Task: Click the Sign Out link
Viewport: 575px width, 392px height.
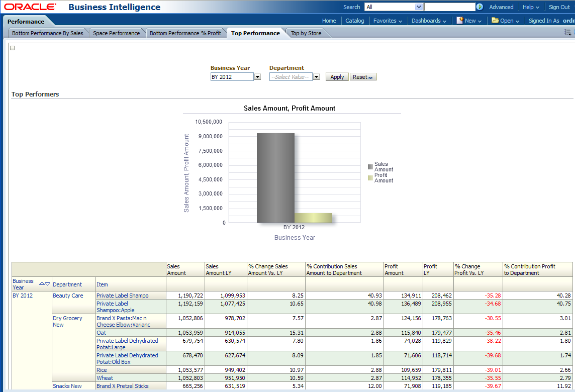Action: coord(559,7)
